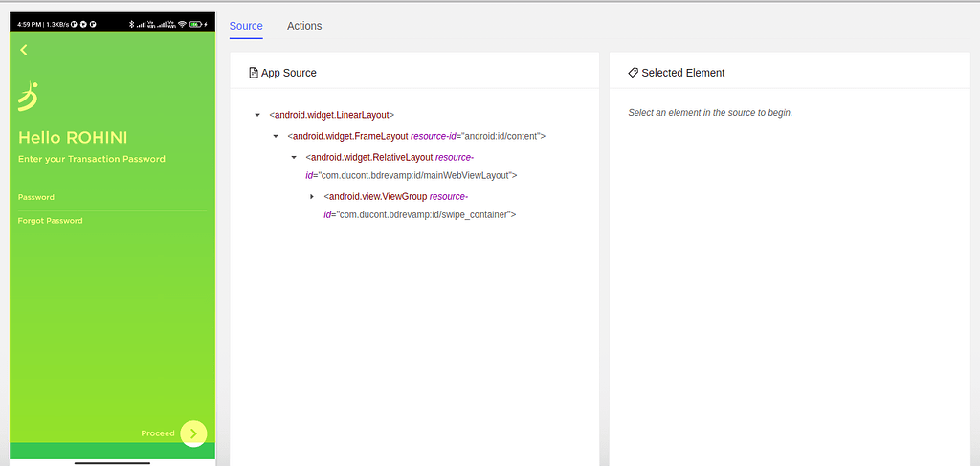The image size is (980, 466).
Task: Click the battery icon in phone status bar
Action: pos(195,24)
